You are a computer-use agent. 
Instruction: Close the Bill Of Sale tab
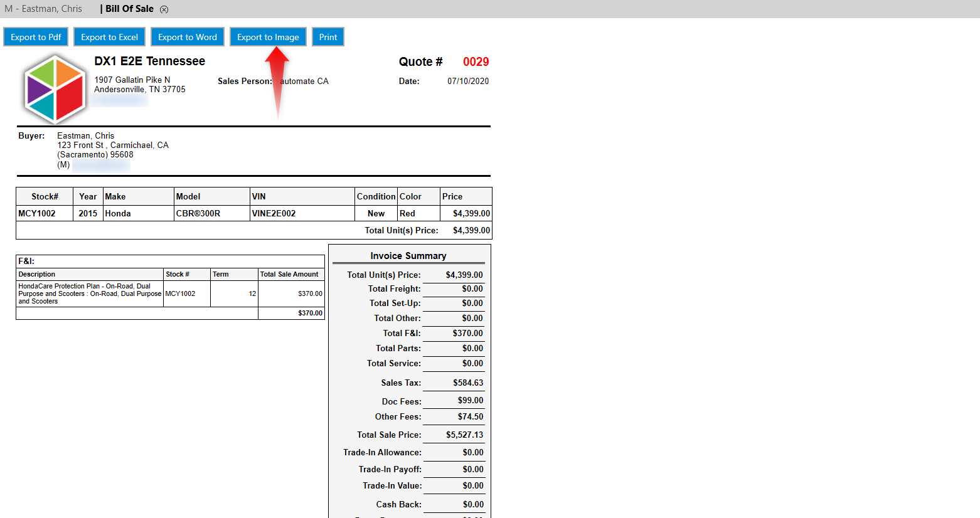[164, 9]
